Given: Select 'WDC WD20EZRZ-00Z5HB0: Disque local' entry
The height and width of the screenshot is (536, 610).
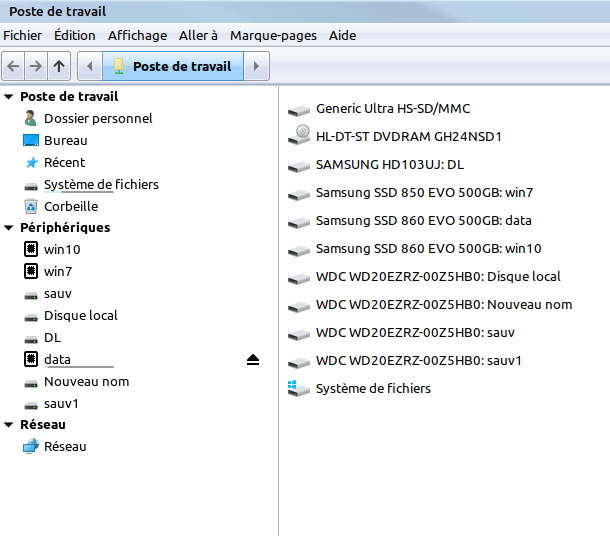Looking at the screenshot, I should point(438,277).
